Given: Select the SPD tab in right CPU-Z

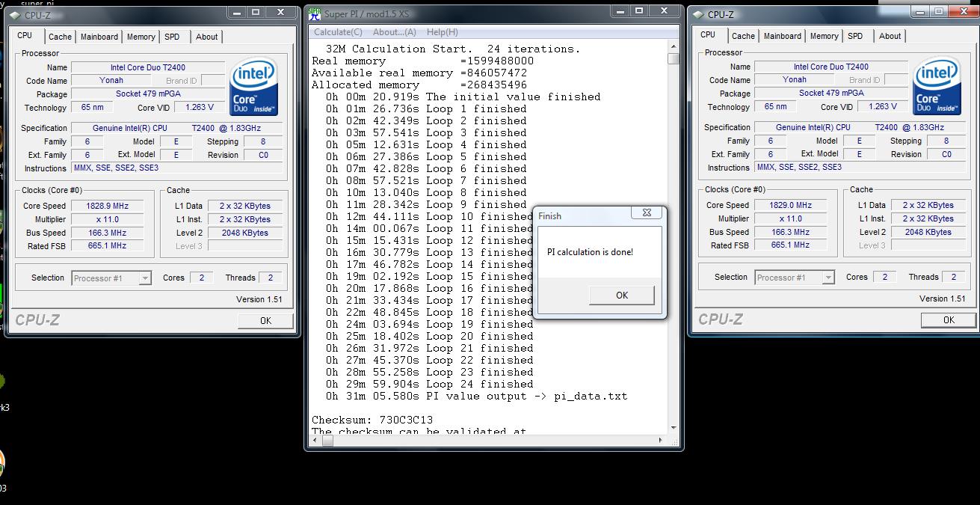Looking at the screenshot, I should (x=855, y=36).
